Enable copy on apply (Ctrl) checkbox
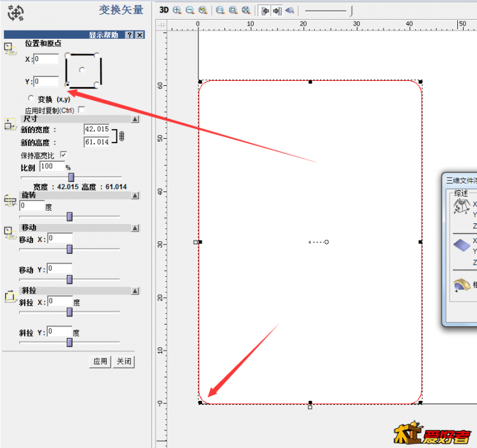 (81, 109)
